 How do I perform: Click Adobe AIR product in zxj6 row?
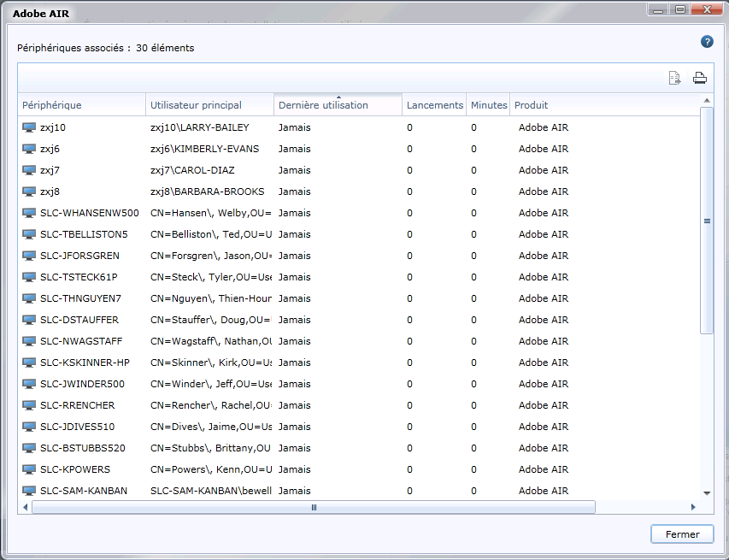click(544, 149)
